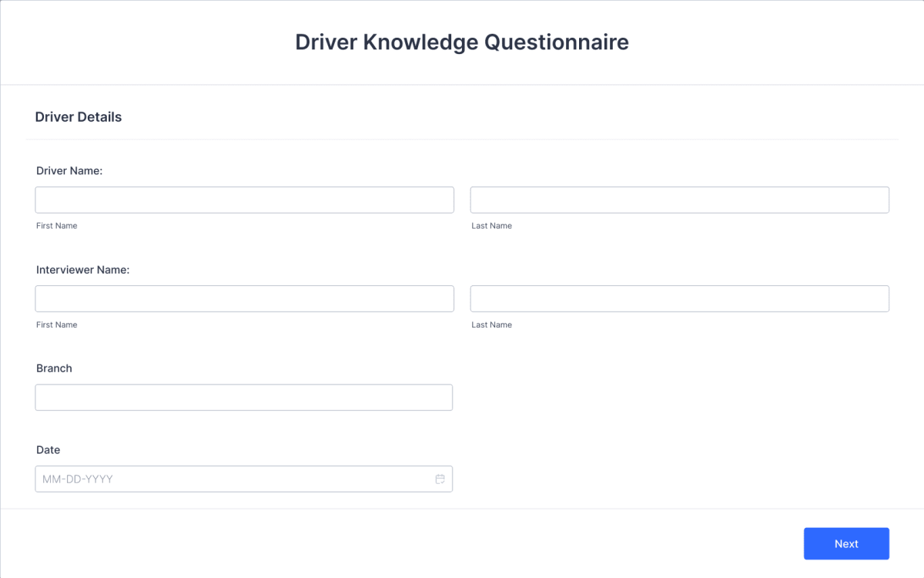924x578 pixels.
Task: Click the Interviewer Name label
Action: [82, 269]
